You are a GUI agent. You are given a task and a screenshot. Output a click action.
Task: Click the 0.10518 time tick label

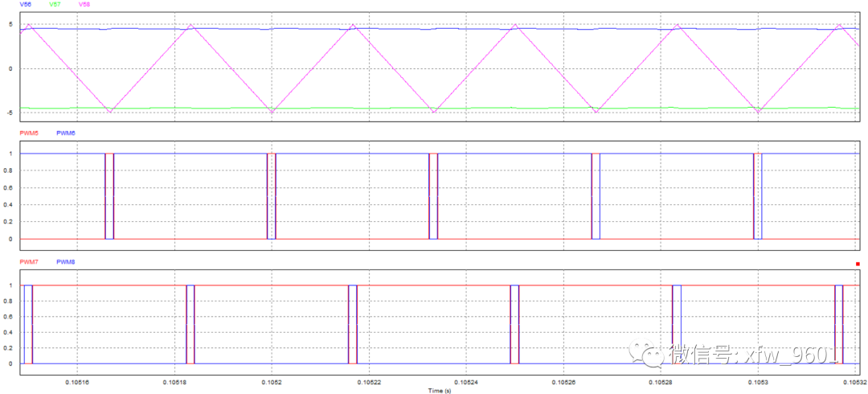(174, 383)
